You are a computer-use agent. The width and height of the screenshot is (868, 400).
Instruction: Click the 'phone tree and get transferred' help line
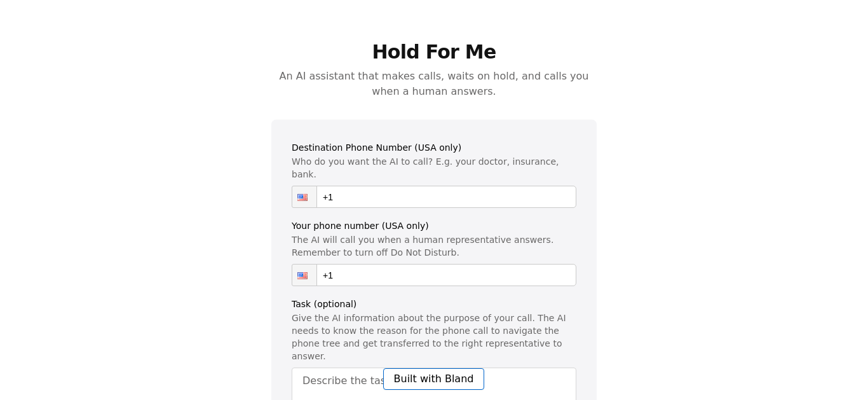tap(427, 343)
